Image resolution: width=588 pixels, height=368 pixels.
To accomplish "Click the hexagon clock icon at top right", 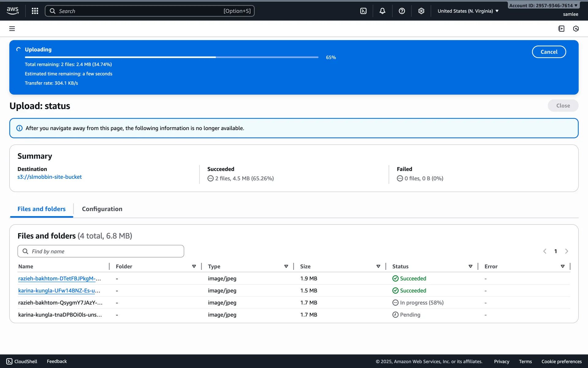I will pyautogui.click(x=576, y=29).
